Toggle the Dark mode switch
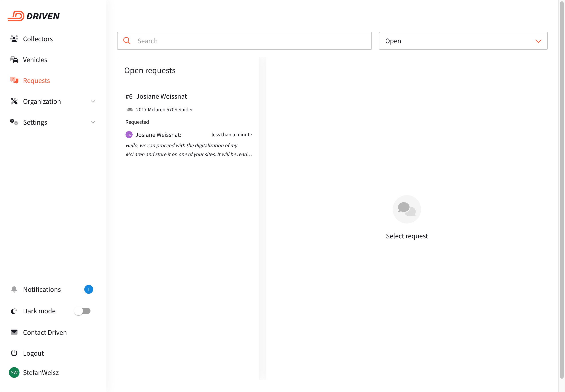 (x=82, y=311)
